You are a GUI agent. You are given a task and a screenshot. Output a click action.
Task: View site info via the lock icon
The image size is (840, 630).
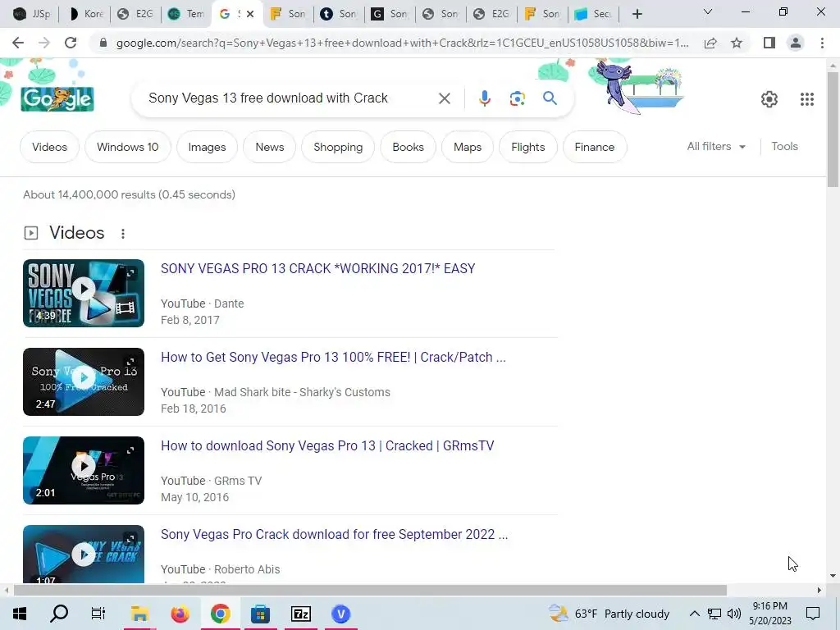[103, 43]
